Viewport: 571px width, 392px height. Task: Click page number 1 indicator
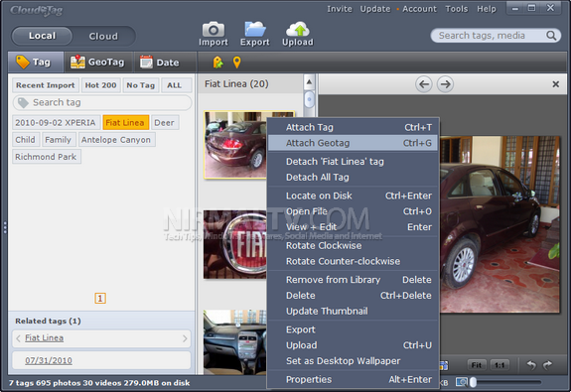tap(100, 299)
